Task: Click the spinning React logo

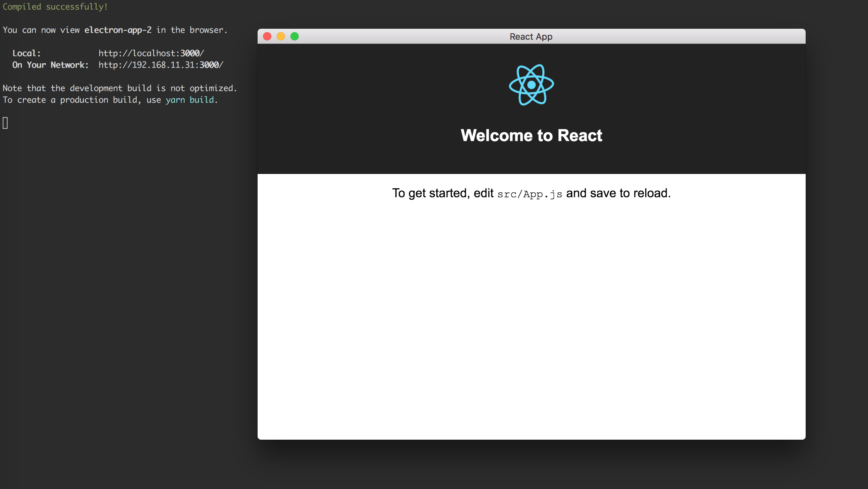Action: (x=531, y=85)
